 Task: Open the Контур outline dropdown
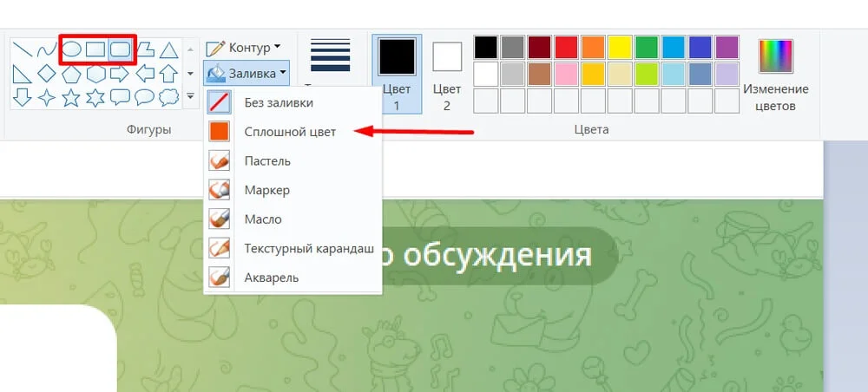click(x=244, y=48)
